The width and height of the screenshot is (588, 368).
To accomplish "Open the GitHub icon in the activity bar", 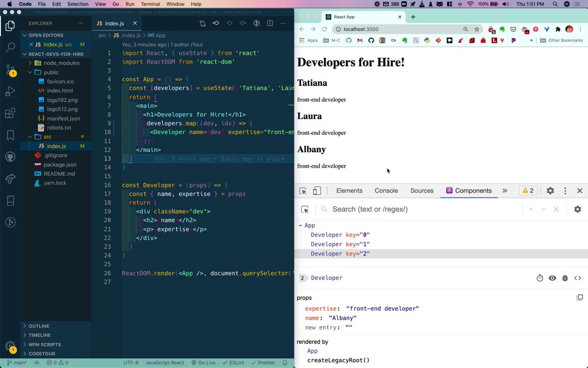I will click(x=10, y=156).
